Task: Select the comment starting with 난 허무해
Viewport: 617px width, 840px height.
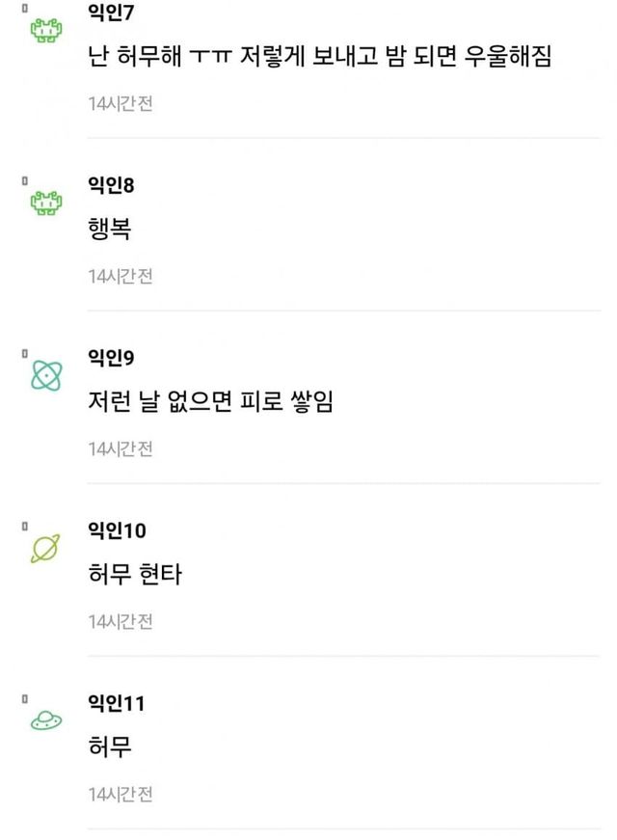Action: coord(319,57)
